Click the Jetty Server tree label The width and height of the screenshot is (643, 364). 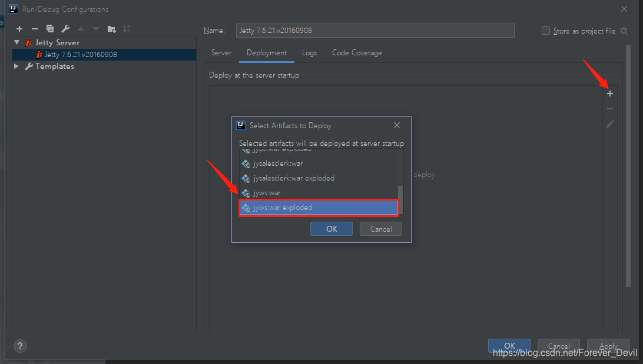[57, 42]
